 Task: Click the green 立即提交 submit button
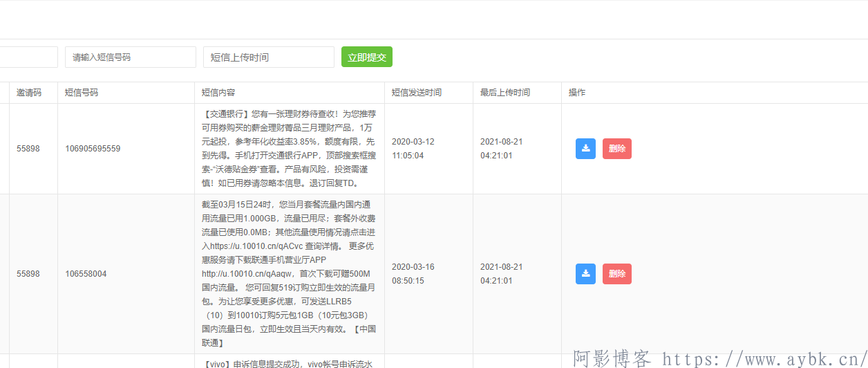point(367,57)
